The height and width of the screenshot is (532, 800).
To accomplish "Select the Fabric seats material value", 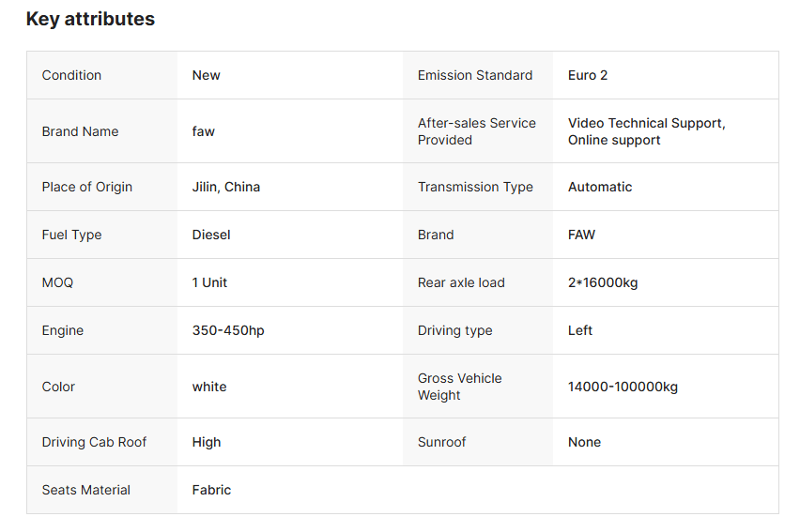I will [x=211, y=490].
